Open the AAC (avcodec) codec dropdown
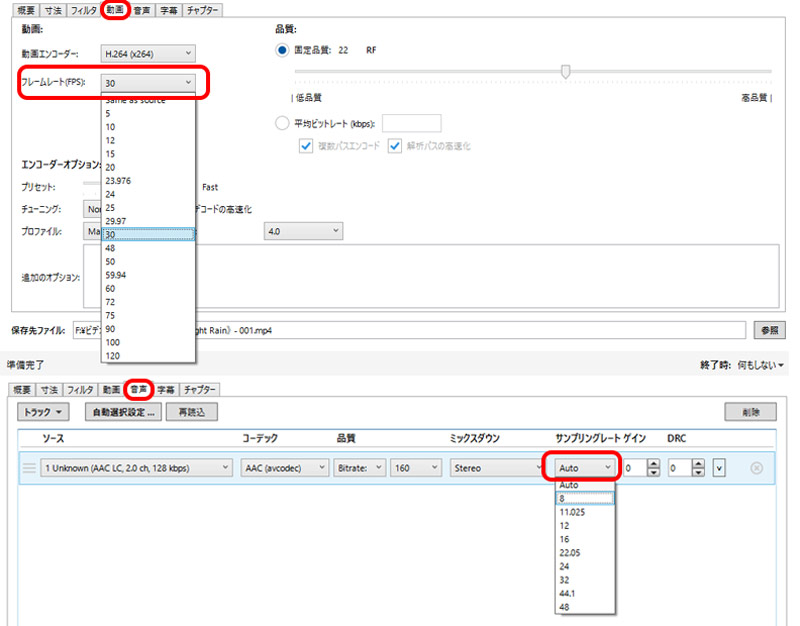This screenshot has height=626, width=800. click(285, 468)
